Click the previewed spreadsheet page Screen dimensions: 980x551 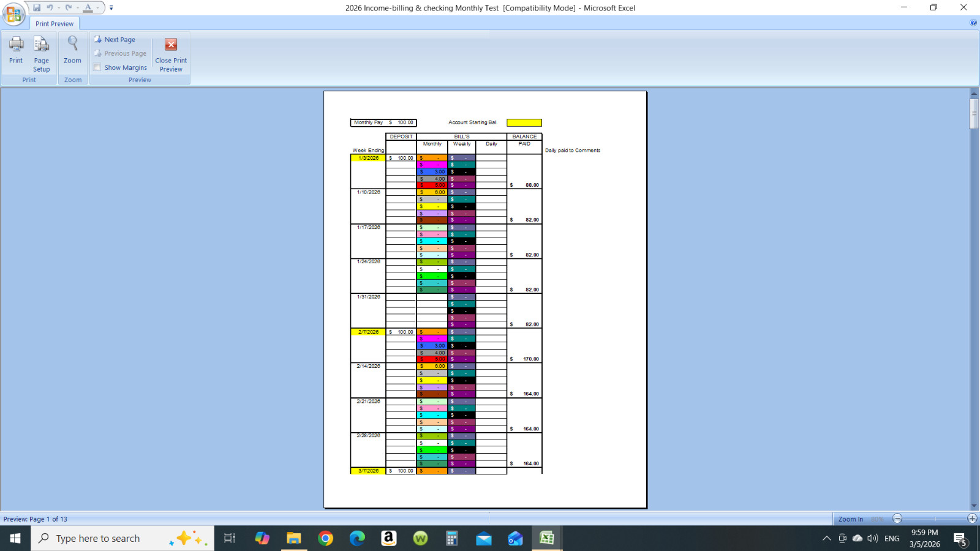(x=484, y=299)
